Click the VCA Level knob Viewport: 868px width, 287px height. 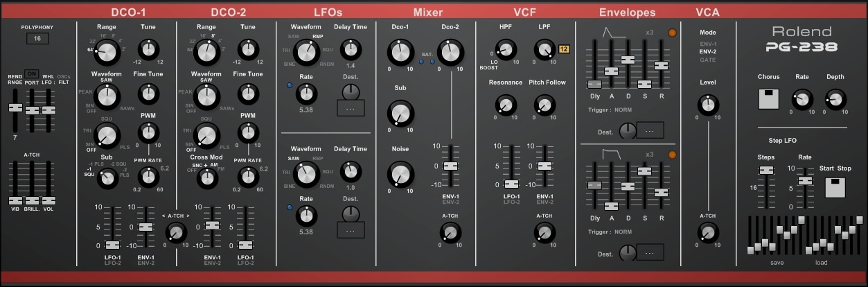pyautogui.click(x=707, y=105)
